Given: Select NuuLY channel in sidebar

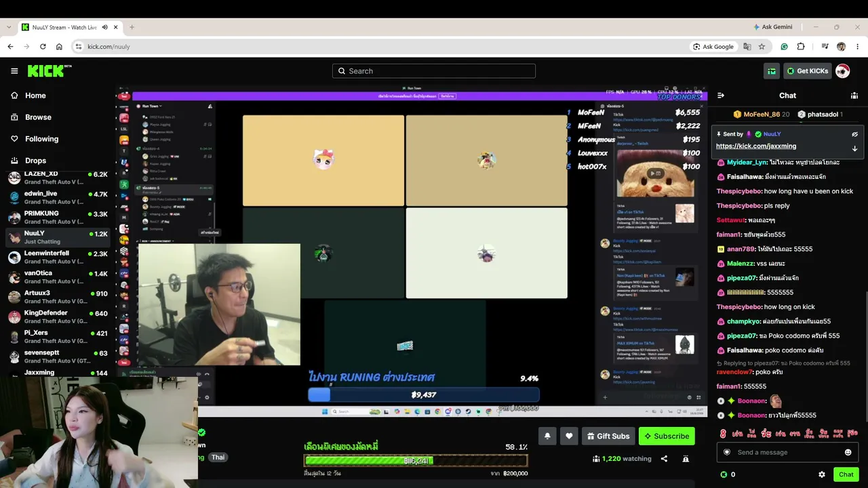Looking at the screenshot, I should click(x=58, y=237).
